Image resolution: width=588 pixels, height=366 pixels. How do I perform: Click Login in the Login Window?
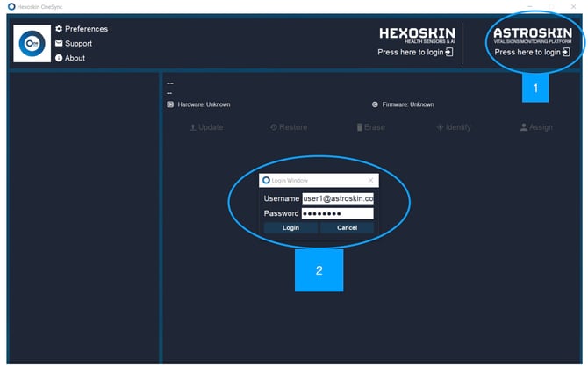(290, 227)
